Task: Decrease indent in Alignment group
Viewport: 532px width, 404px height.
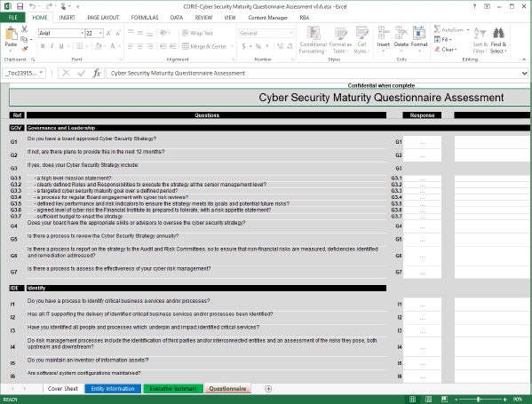Action: click(163, 46)
